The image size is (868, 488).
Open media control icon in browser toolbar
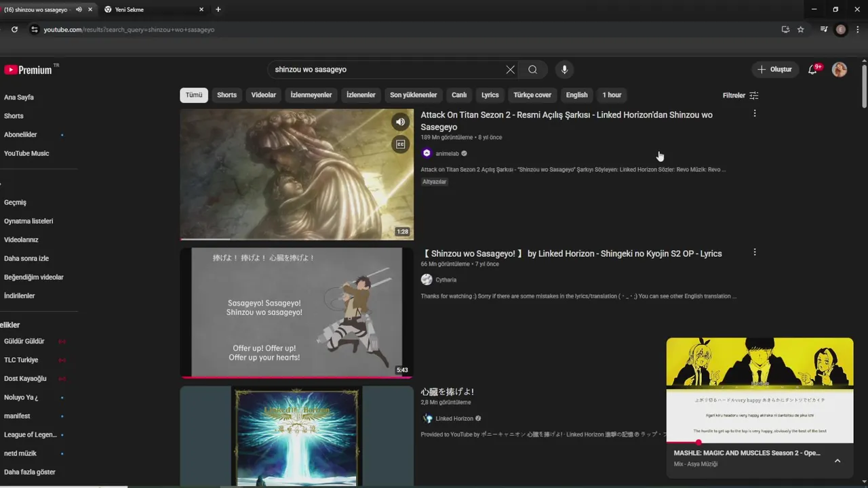coord(824,29)
